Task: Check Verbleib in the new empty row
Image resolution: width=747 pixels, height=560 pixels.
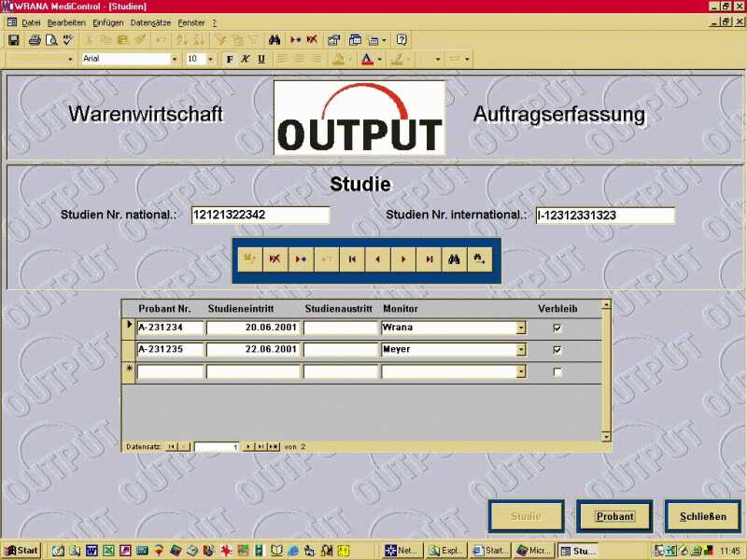Action: tap(557, 371)
